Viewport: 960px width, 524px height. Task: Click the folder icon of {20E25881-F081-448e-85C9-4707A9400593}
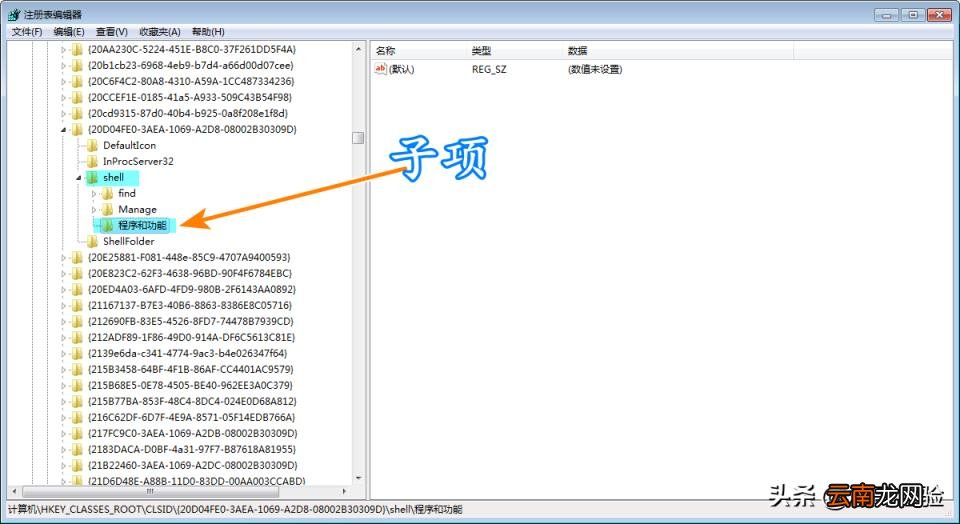click(77, 258)
